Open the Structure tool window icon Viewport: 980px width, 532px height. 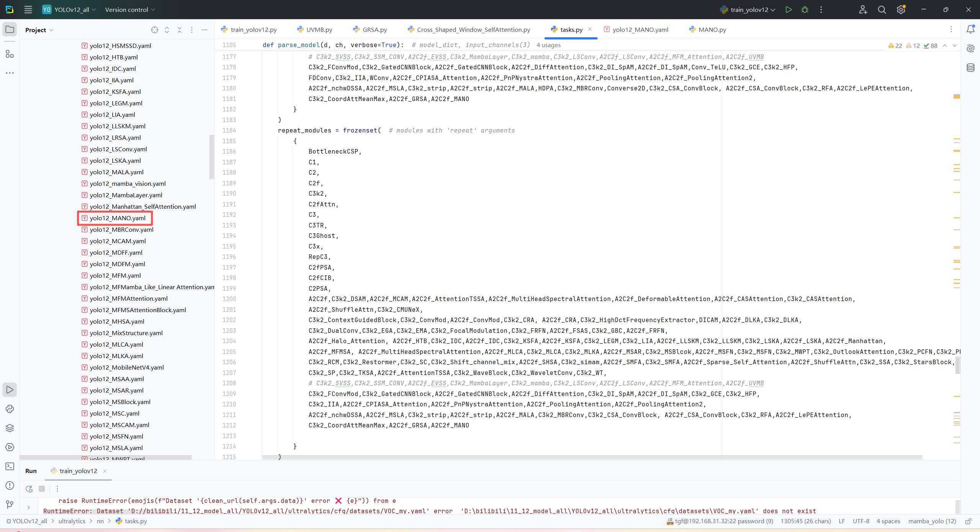pos(10,54)
